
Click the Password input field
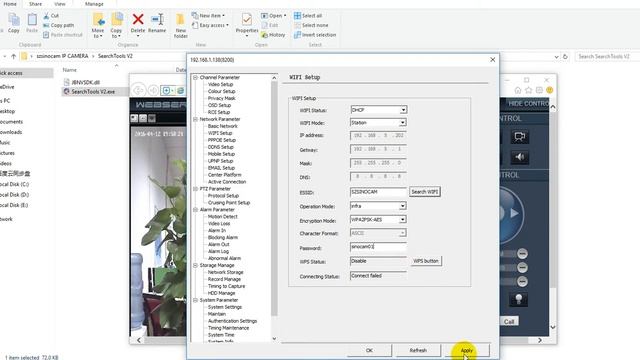(x=378, y=247)
